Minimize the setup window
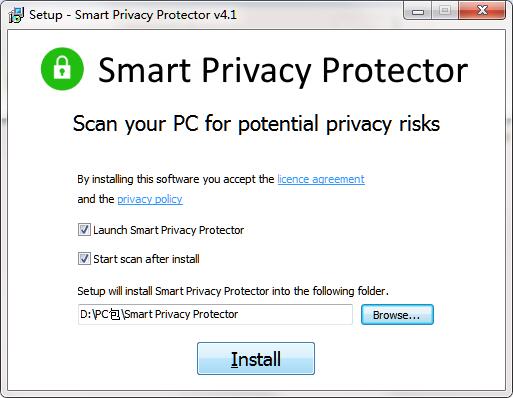The image size is (513, 398). pos(418,11)
